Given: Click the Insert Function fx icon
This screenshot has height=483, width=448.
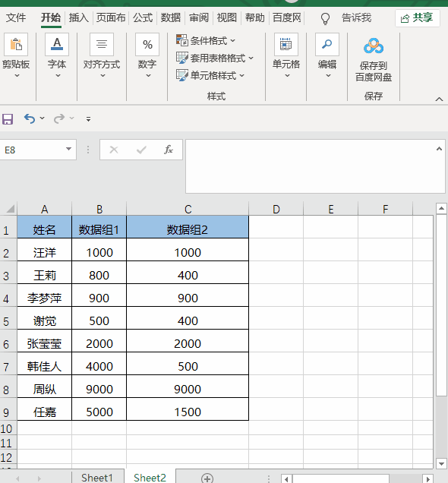Looking at the screenshot, I should (x=168, y=150).
